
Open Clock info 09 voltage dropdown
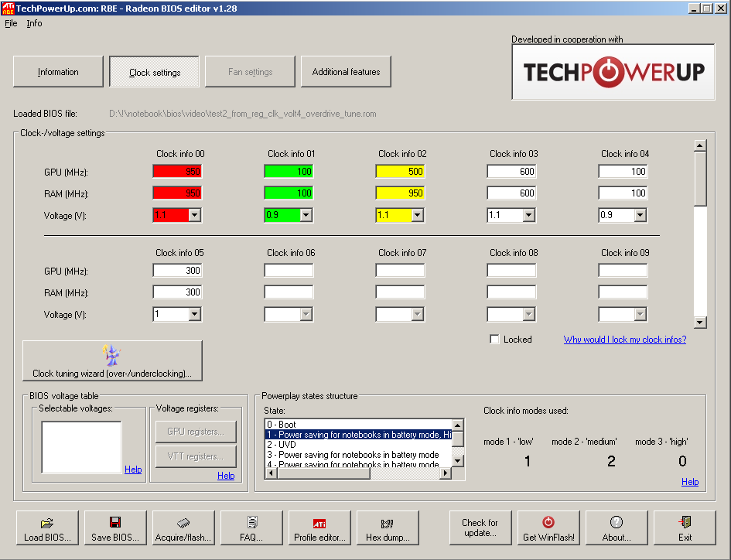tap(640, 314)
